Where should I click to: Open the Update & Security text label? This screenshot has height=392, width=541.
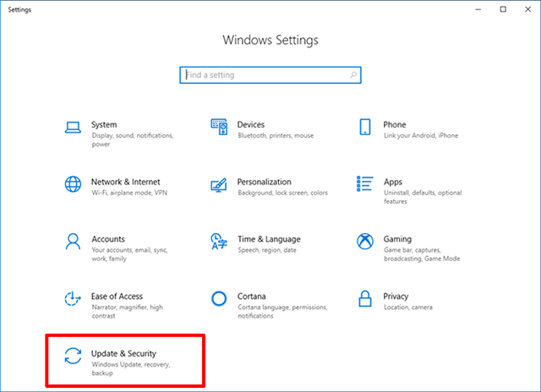(x=124, y=352)
